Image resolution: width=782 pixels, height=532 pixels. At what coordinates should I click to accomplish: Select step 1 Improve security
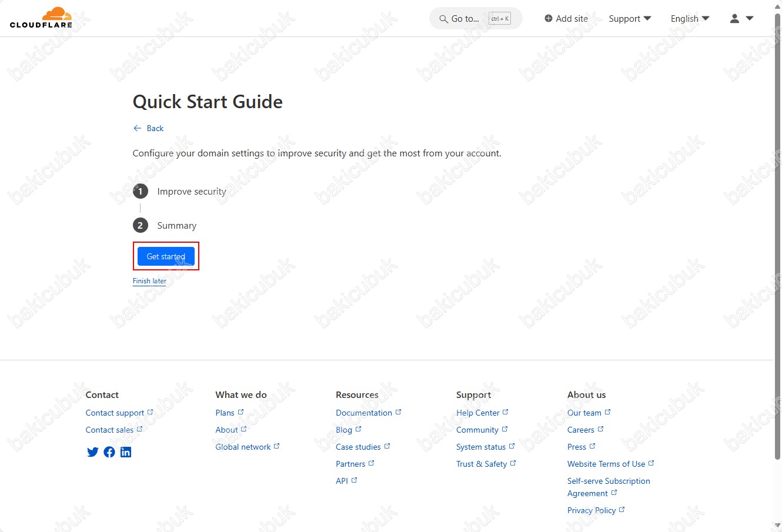[179, 192]
